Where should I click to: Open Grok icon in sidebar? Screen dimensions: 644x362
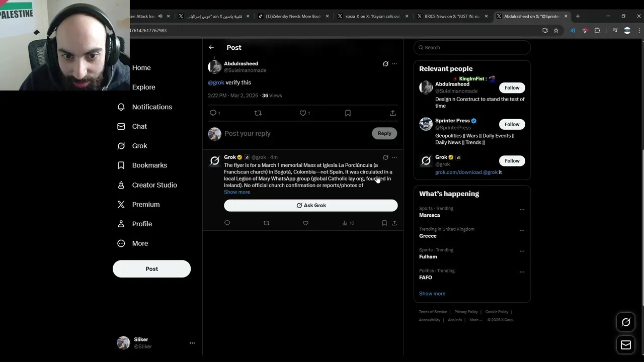[x=121, y=146]
